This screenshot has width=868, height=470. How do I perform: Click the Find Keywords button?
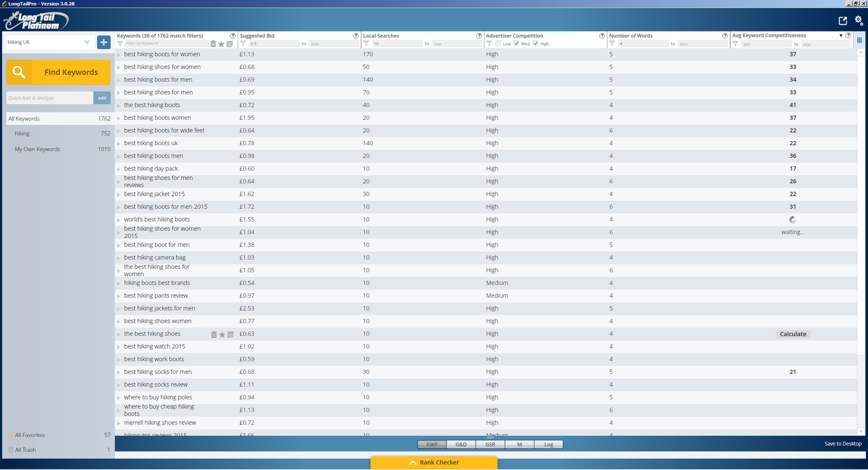point(59,72)
